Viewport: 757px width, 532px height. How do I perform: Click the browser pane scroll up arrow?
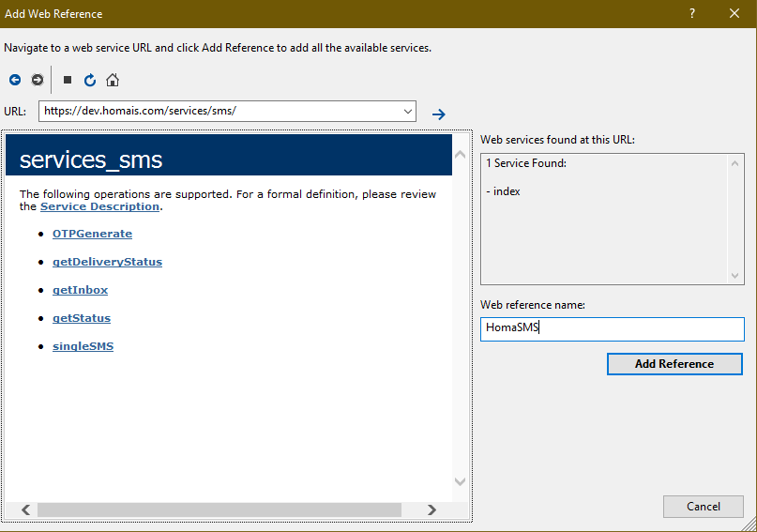460,155
